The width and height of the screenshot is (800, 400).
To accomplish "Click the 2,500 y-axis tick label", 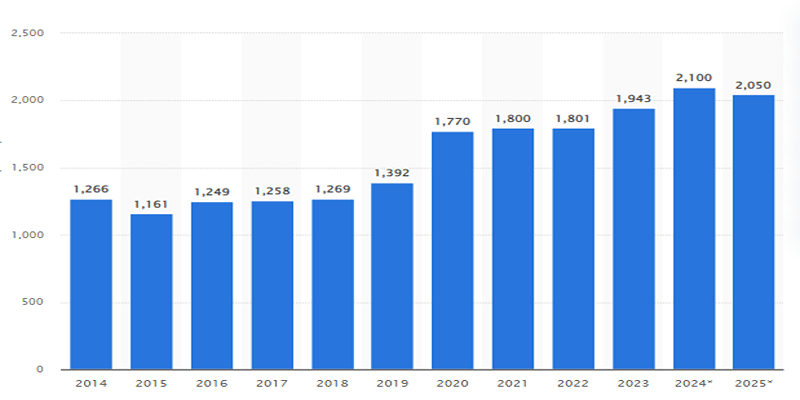I will click(x=28, y=33).
